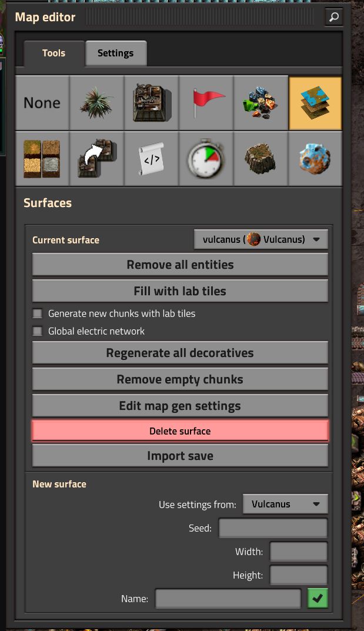Toggle Global electric network checkbox
The image size is (364, 631).
pyautogui.click(x=38, y=331)
